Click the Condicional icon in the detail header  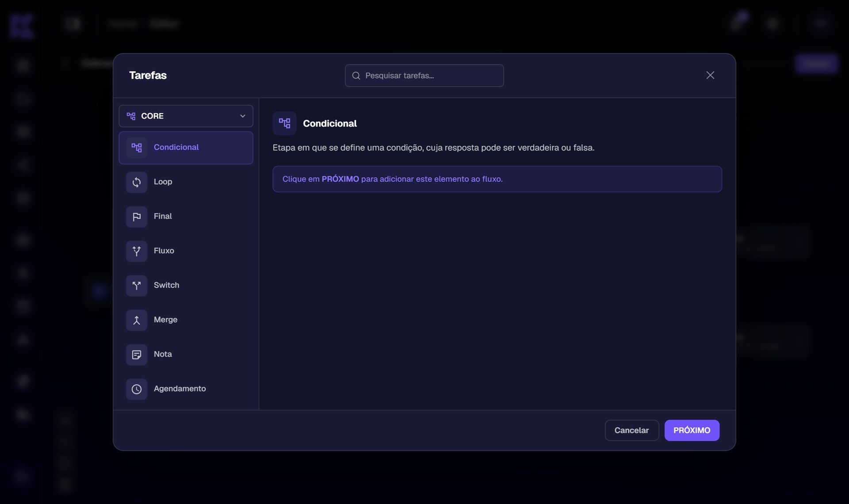pos(284,123)
